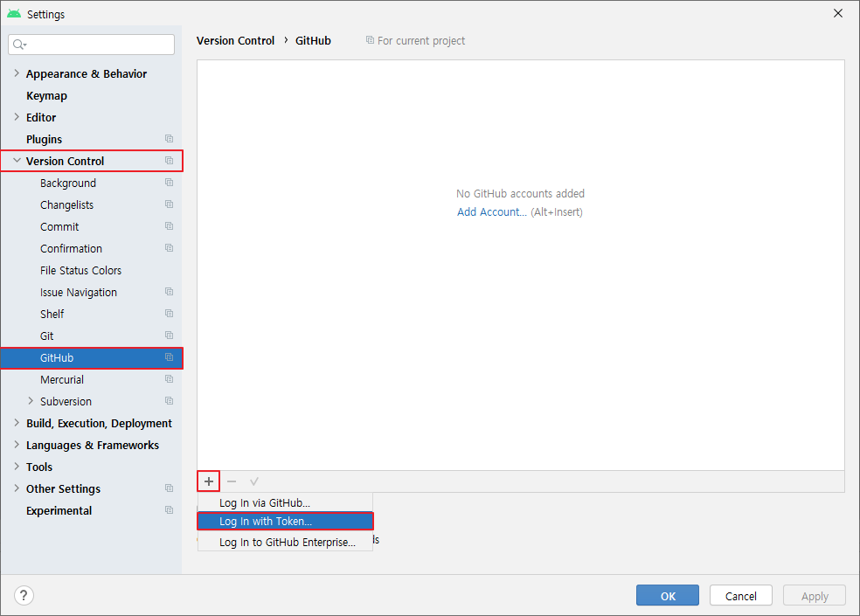Select the Shelf item
The image size is (860, 616).
point(52,314)
